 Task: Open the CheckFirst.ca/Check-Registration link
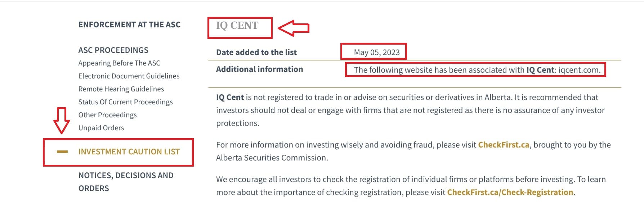(510, 192)
